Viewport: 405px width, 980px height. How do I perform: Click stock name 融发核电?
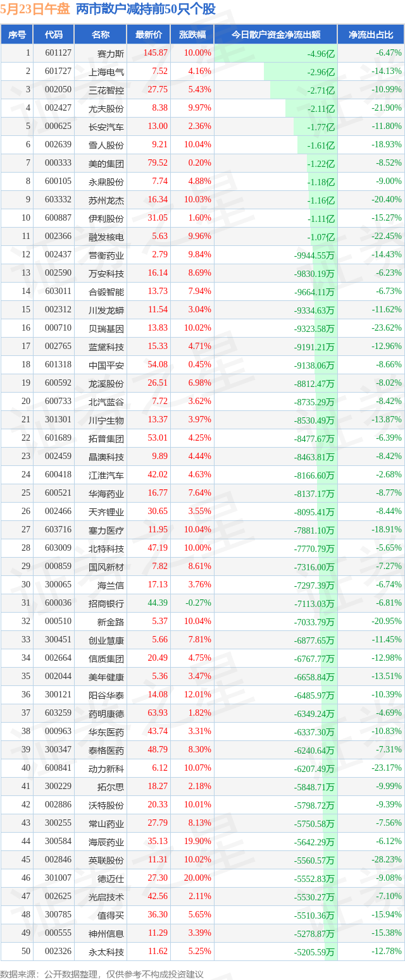(x=107, y=236)
